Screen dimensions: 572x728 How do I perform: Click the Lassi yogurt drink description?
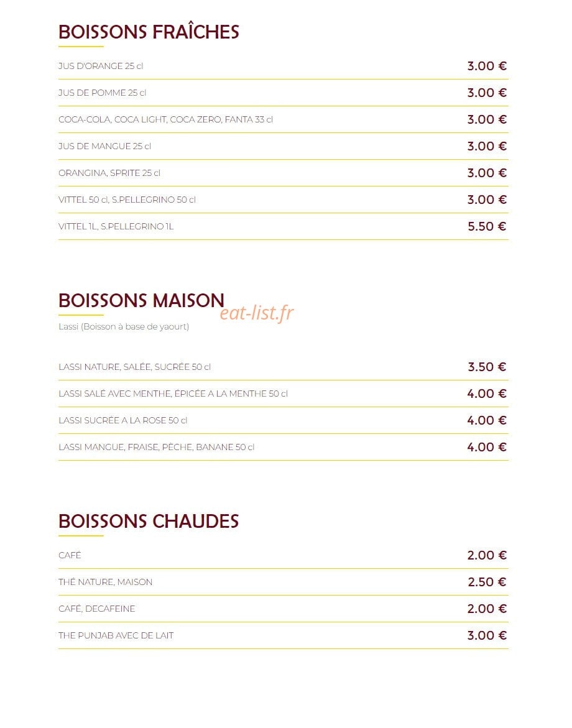tap(124, 326)
